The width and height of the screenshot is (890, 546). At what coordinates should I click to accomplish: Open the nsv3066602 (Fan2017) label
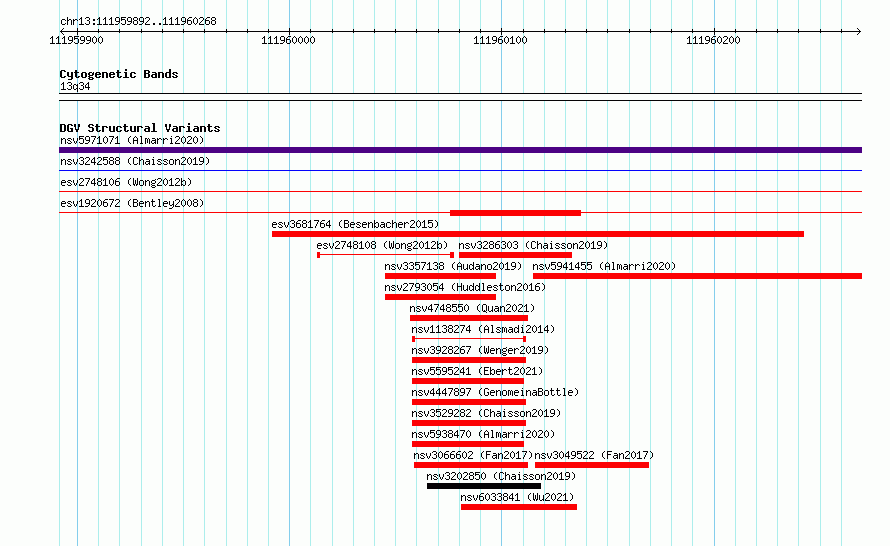point(473,455)
